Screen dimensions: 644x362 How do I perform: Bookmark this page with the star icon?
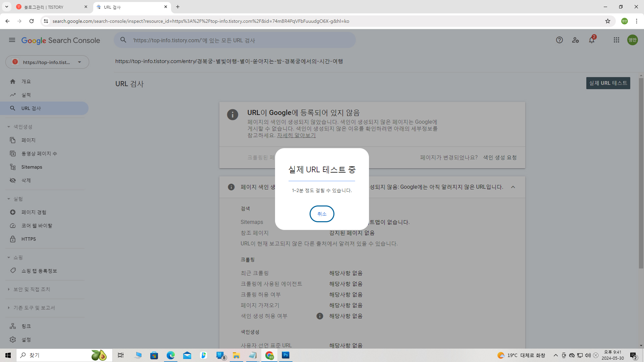(x=608, y=21)
